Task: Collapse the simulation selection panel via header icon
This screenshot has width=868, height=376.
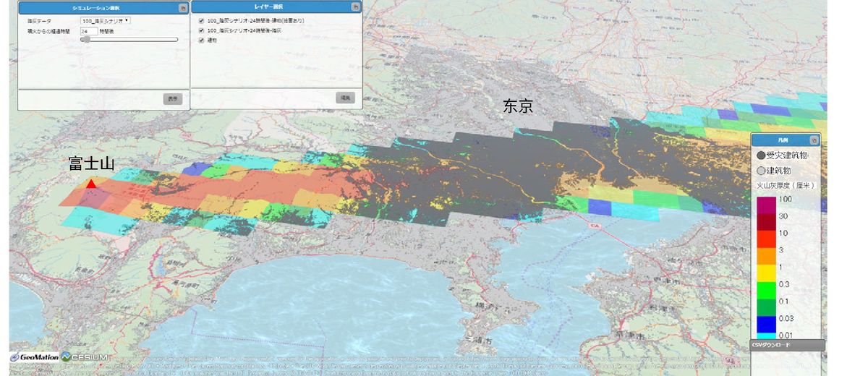Action: coord(182,8)
